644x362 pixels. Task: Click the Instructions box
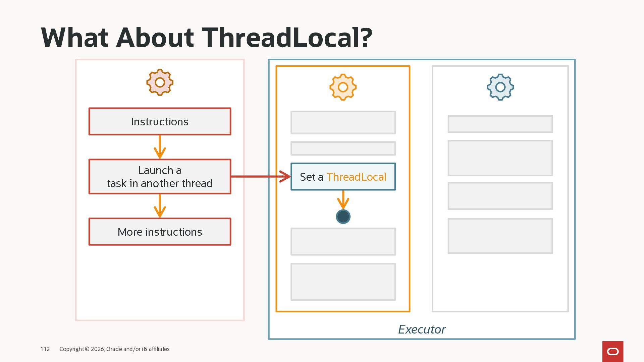pyautogui.click(x=160, y=122)
